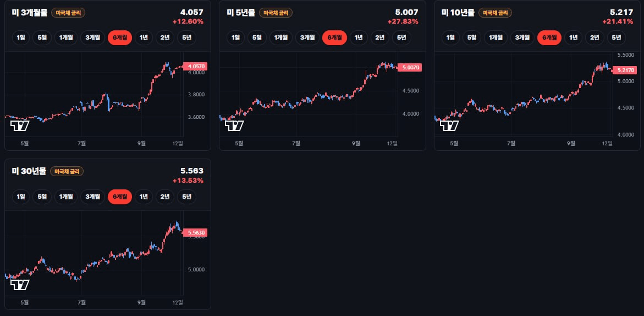
Task: Click 5.0000 axis label on 미 30년물 chart
Action: tap(195, 270)
